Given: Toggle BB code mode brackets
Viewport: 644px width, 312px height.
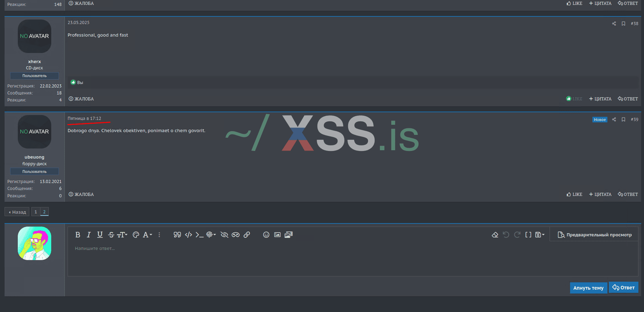Looking at the screenshot, I should (x=528, y=235).
